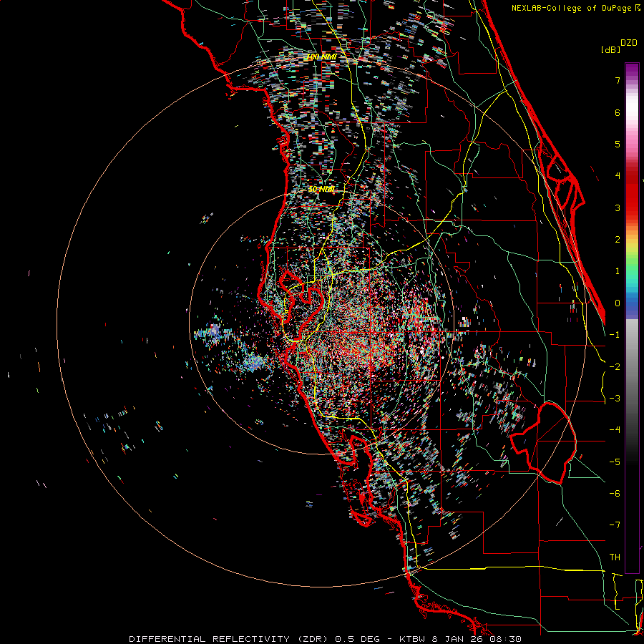Click the 1 value on the scale
Image resolution: width=644 pixels, height=644 pixels.
pos(618,271)
